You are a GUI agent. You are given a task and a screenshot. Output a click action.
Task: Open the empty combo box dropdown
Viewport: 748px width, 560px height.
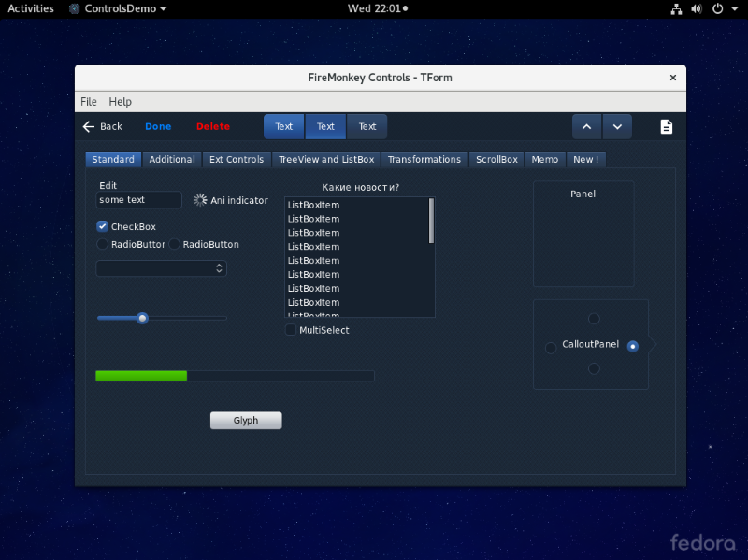point(161,268)
